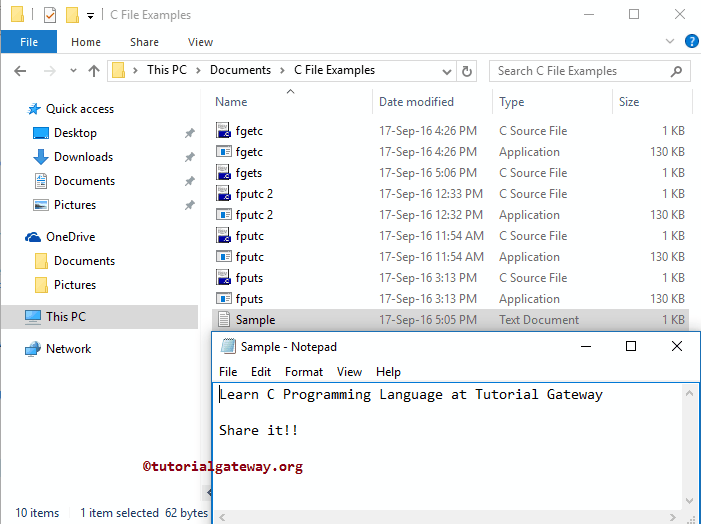Viewport: 701px width, 524px height.
Task: Select OneDrive in the navigation pane
Action: point(70,237)
